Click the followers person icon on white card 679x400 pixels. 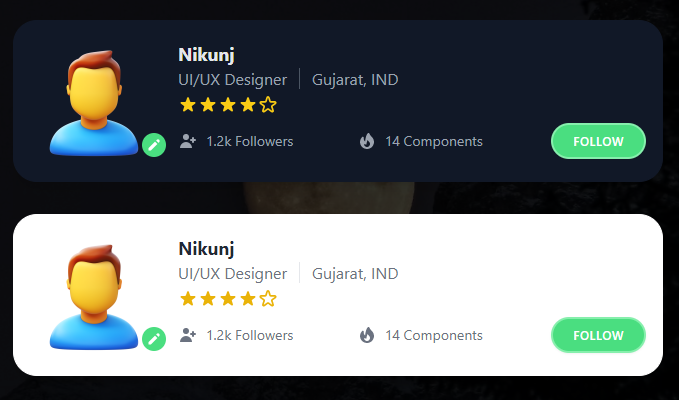tap(188, 335)
